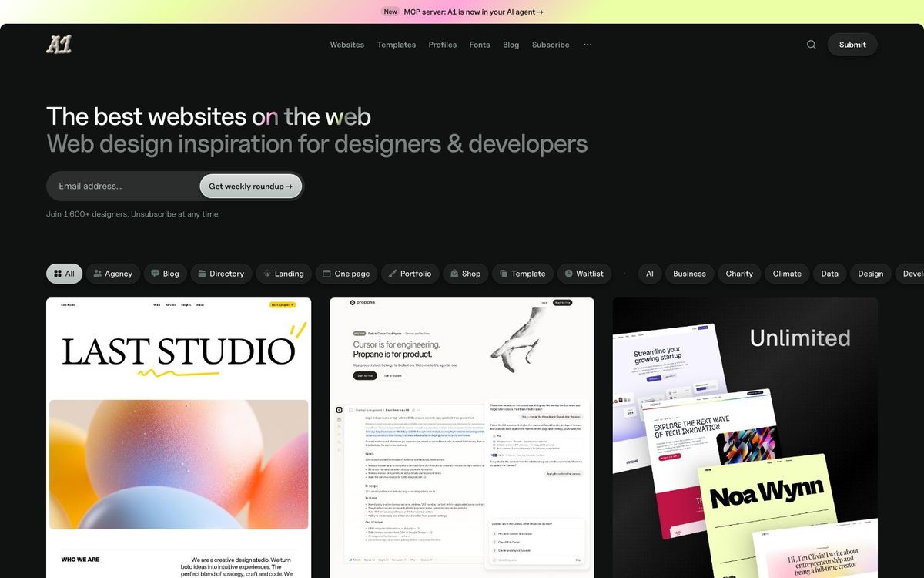Select the Charity industry chip
Viewport: 924px width, 578px height.
[x=739, y=274]
